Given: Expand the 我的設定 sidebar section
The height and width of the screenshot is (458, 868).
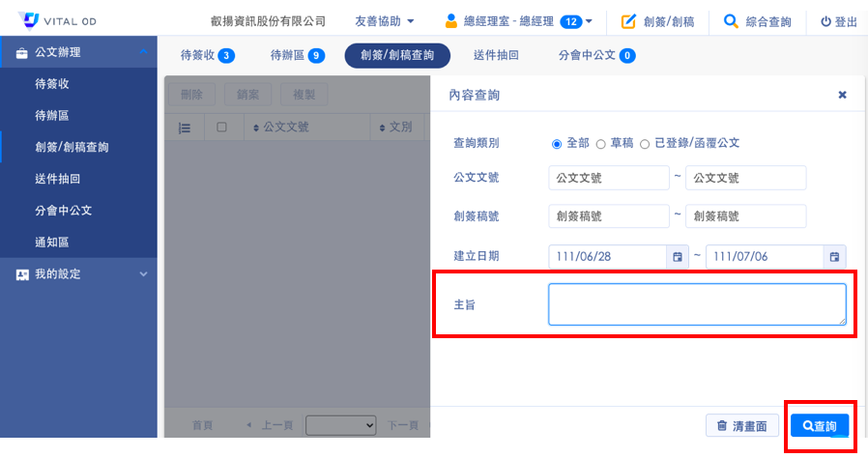Looking at the screenshot, I should coord(143,273).
